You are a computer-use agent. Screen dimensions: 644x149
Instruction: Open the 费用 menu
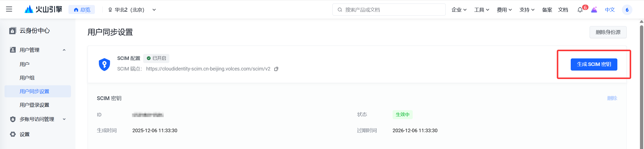click(x=504, y=10)
